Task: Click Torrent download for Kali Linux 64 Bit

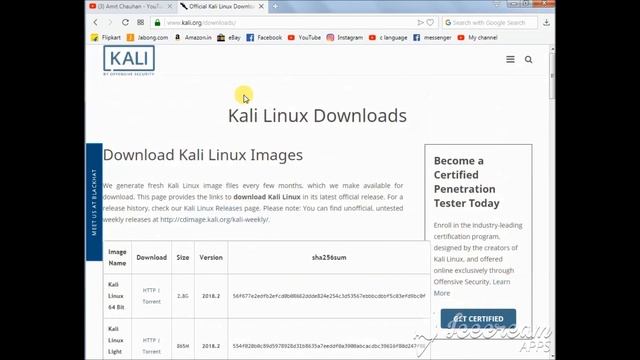Action: [151, 302]
